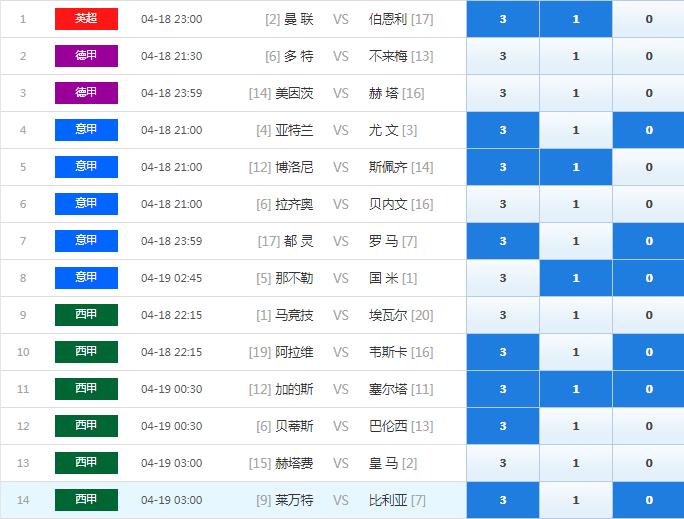Toggle the 3 pick for 曼联 vs 伯恩利
Viewport: 684px width, 519px height.
click(503, 19)
